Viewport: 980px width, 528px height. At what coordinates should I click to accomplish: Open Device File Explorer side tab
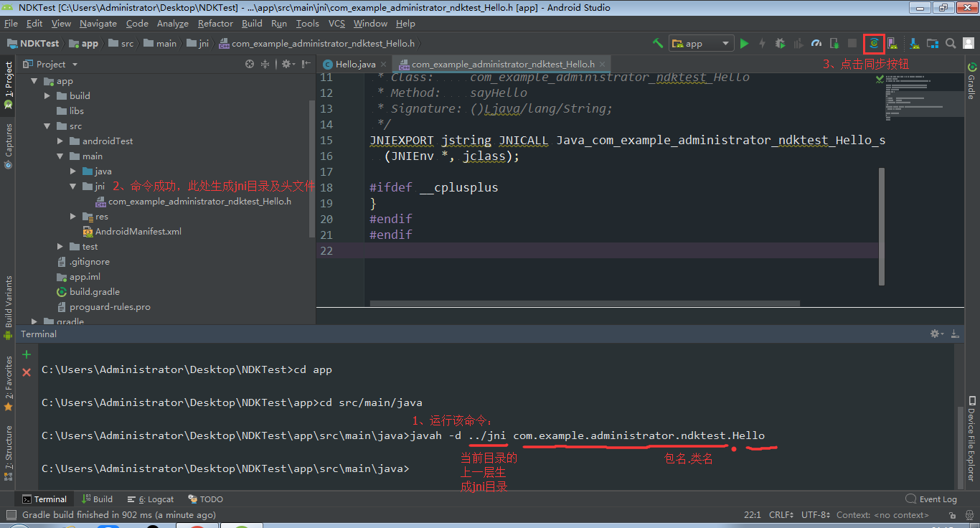pos(972,438)
